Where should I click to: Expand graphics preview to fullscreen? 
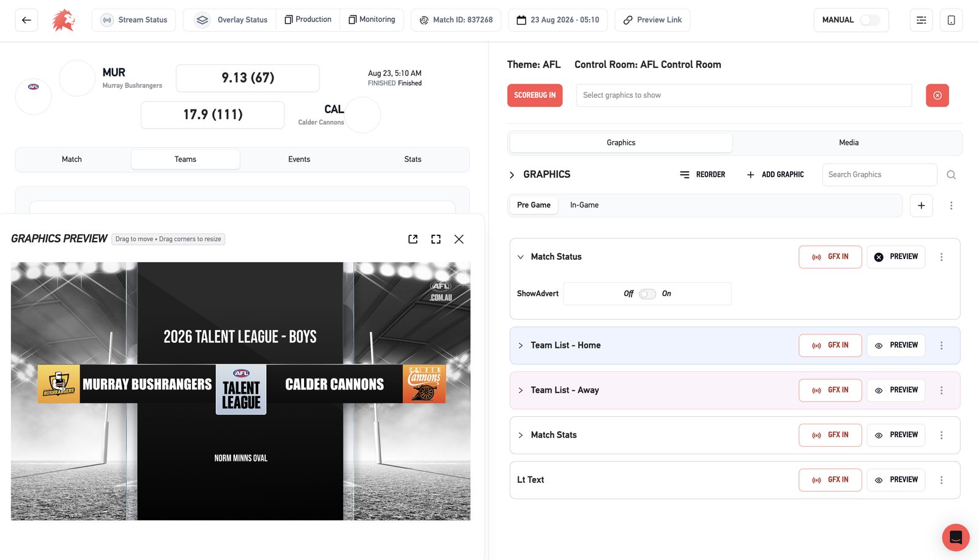(x=436, y=239)
